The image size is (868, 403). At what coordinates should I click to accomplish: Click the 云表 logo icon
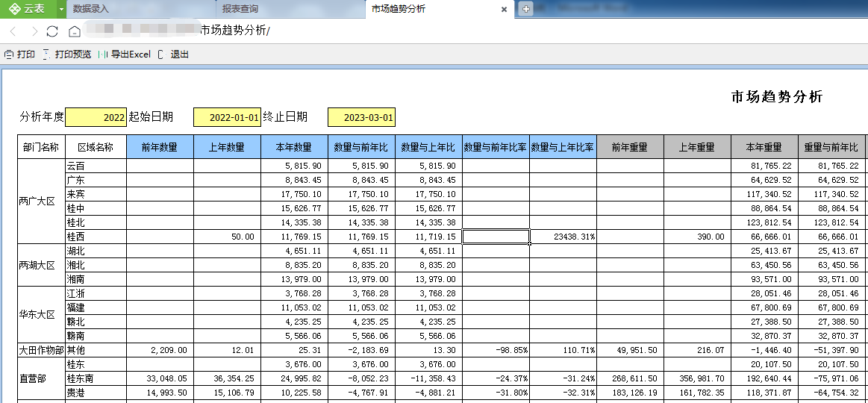tap(15, 9)
